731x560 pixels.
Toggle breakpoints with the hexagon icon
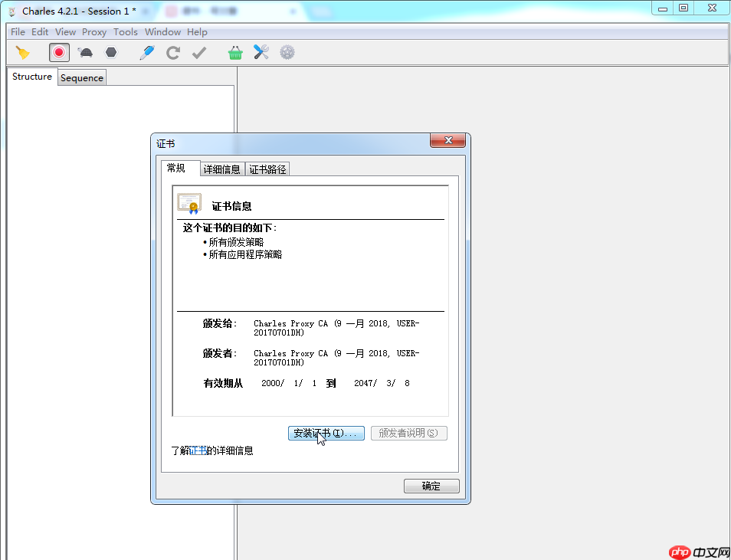pyautogui.click(x=110, y=52)
